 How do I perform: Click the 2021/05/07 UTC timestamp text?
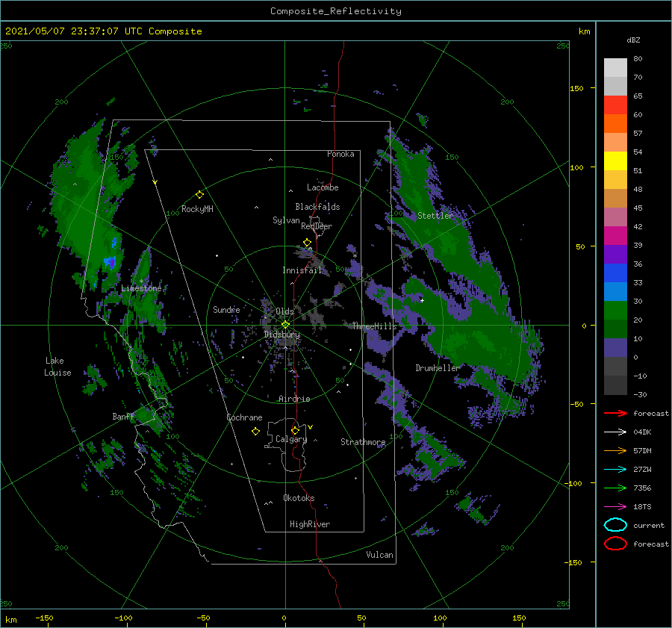click(103, 31)
